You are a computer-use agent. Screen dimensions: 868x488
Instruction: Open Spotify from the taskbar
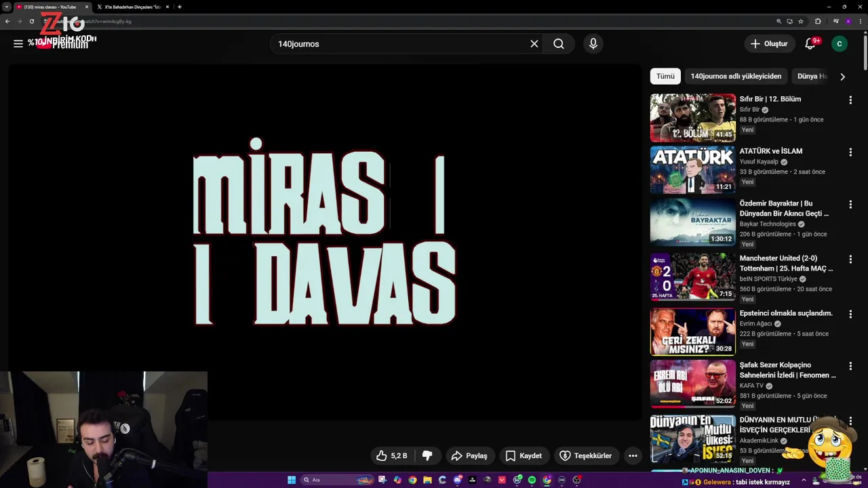coord(532,480)
